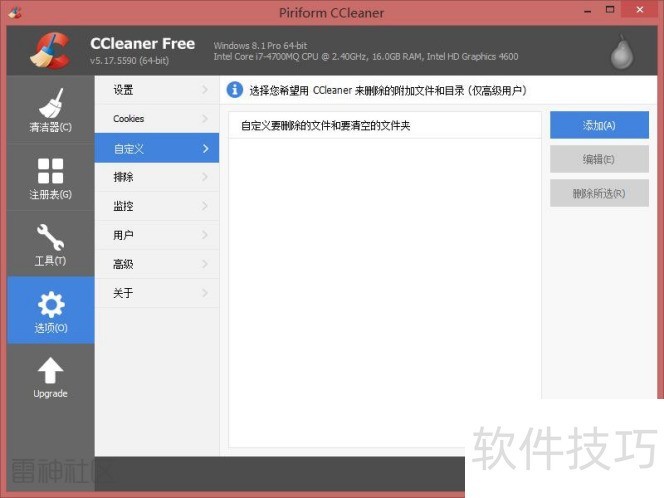Open the 设置 settings tab
The width and height of the screenshot is (664, 498).
point(157,90)
